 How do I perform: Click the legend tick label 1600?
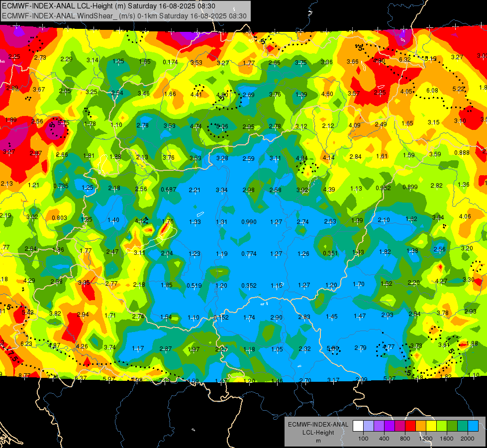447,439
